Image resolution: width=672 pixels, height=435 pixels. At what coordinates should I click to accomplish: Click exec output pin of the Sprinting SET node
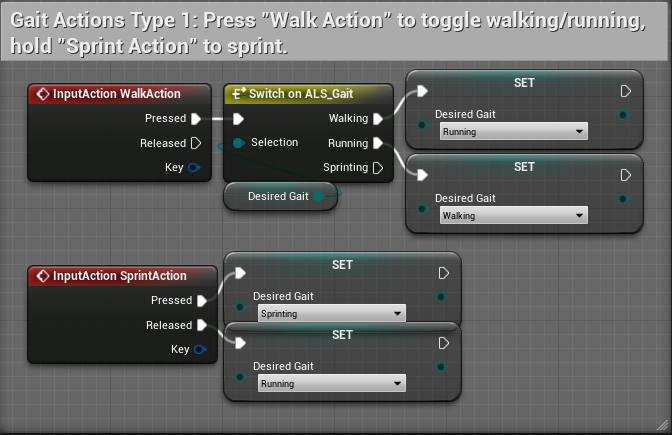444,273
